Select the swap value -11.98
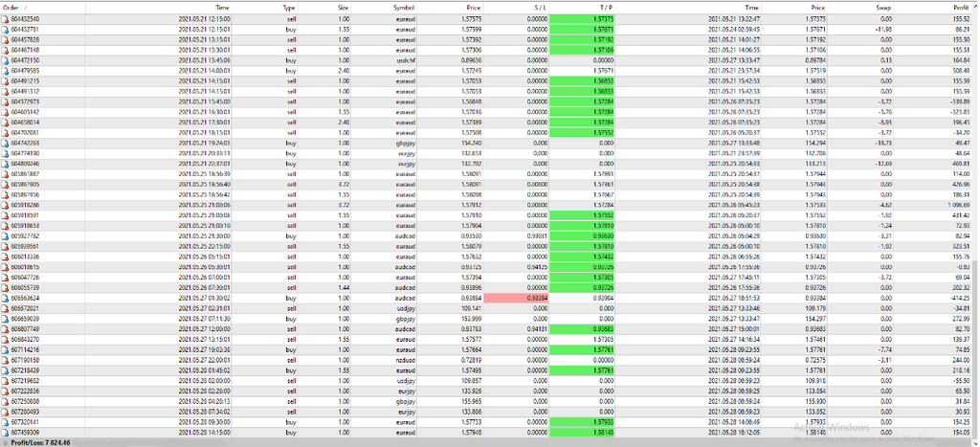This screenshot has height=447, width=980. (883, 30)
